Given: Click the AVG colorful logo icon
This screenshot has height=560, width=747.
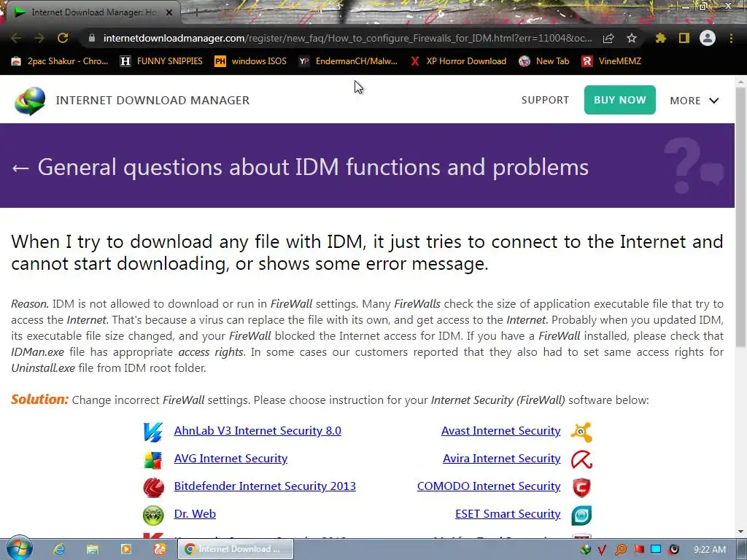Looking at the screenshot, I should [153, 460].
